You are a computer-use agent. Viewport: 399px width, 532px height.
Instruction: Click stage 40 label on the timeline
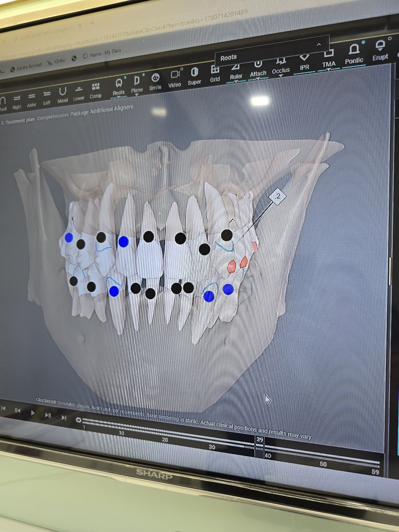tap(268, 456)
